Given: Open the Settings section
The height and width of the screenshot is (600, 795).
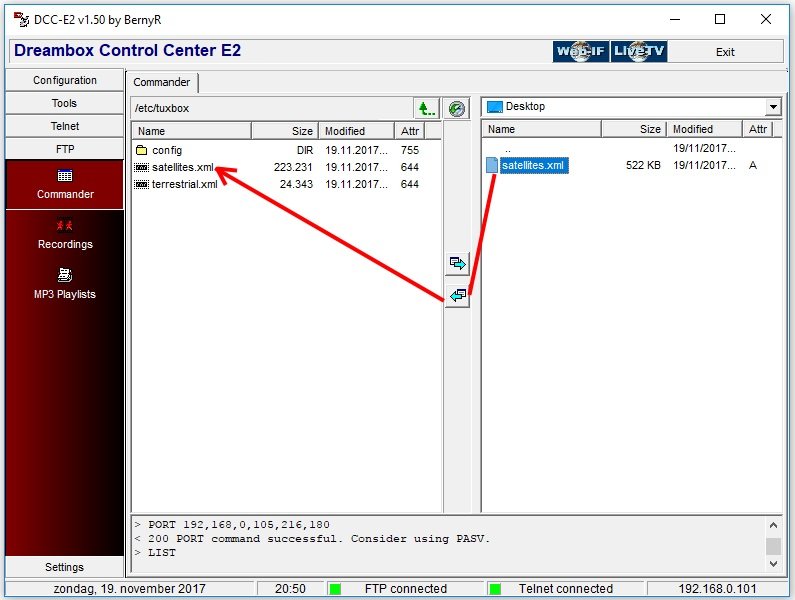Looking at the screenshot, I should point(64,567).
